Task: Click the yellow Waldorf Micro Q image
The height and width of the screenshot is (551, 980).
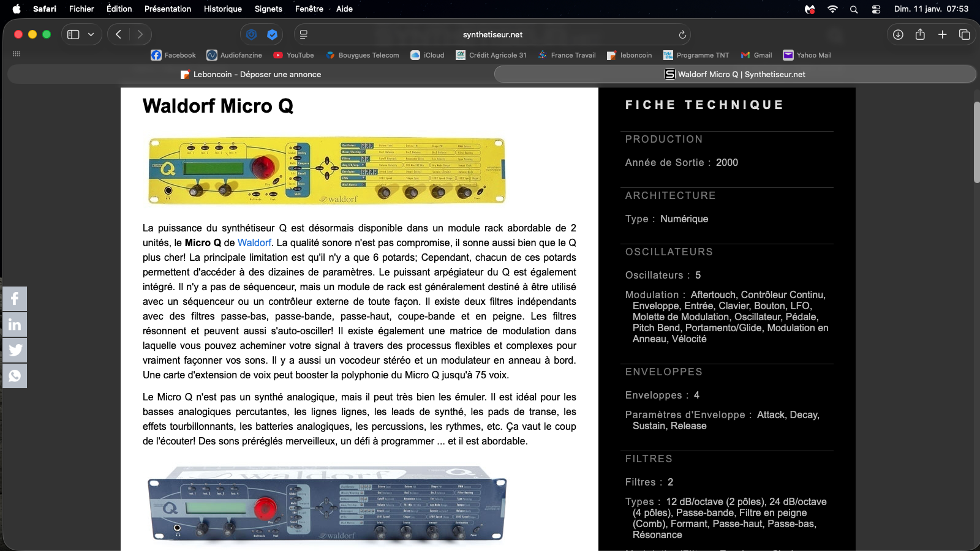Action: click(326, 170)
